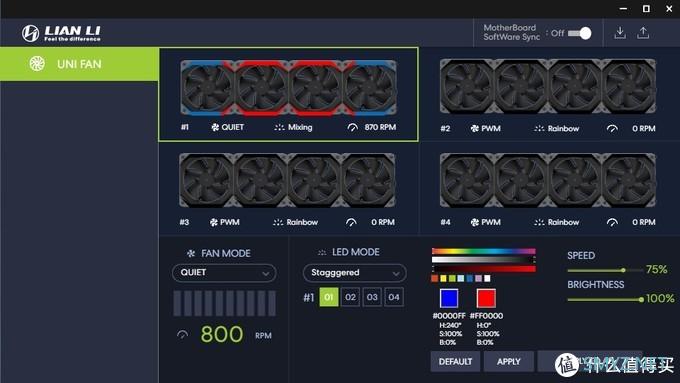Viewport: 680px width, 383px height.
Task: Toggle the MotherBoard SoftWare Sync switch
Action: tap(580, 33)
